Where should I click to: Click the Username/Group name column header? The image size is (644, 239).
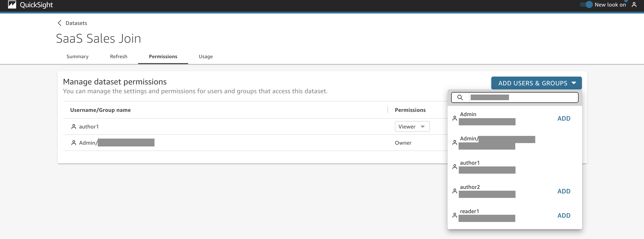click(100, 110)
